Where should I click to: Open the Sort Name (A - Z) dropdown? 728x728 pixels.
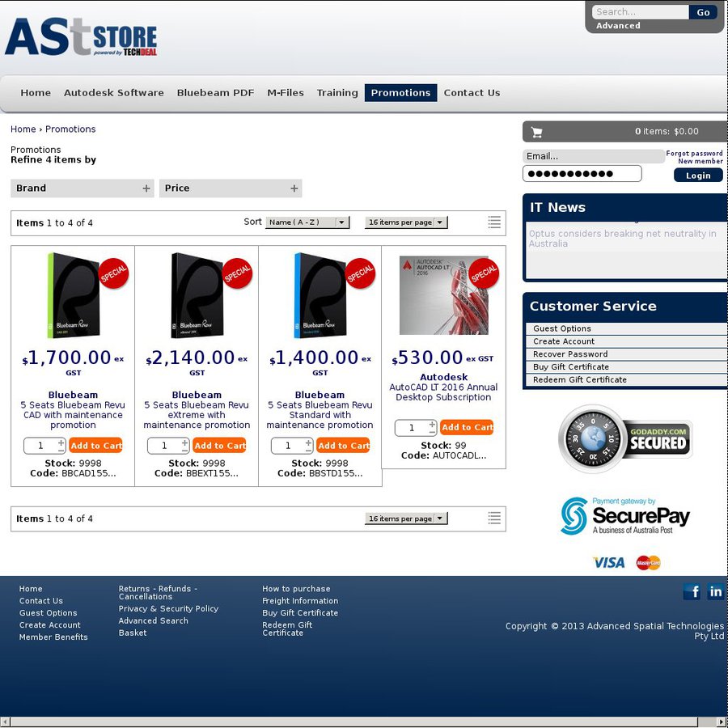point(307,222)
